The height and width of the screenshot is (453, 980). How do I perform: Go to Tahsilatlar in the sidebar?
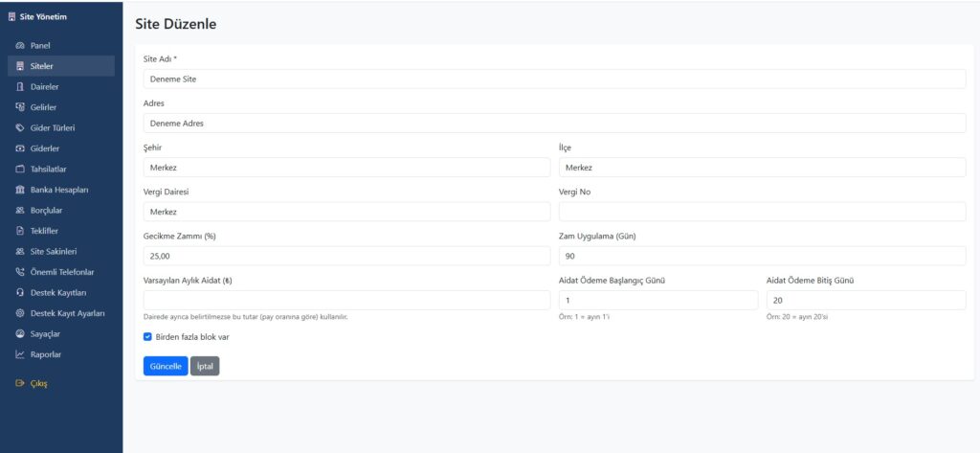click(48, 170)
